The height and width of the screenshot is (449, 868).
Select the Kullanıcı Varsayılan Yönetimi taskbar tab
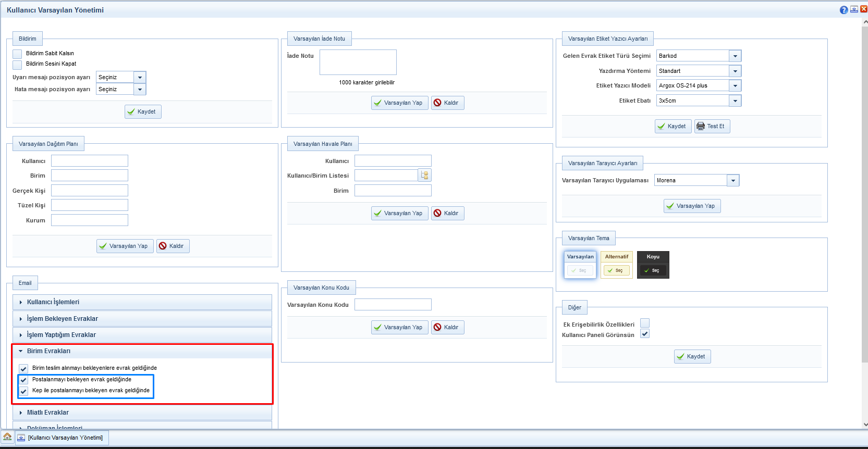tap(62, 438)
